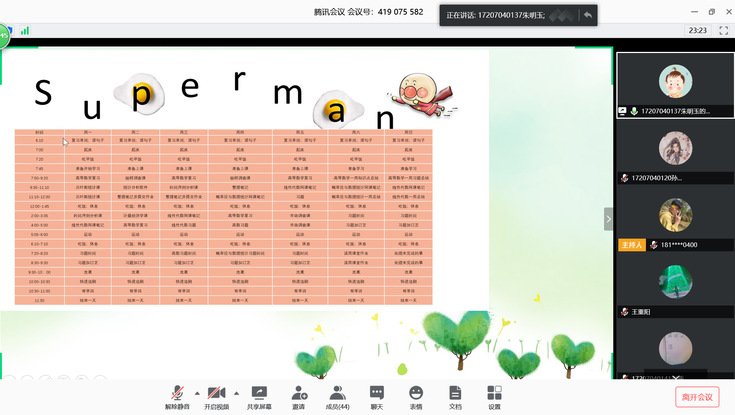The image size is (735, 415).
Task: Open members list (成员 44)
Action: 337,396
